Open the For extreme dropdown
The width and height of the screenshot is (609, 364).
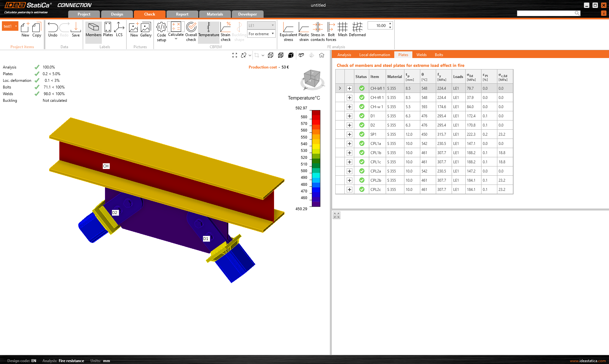(261, 34)
